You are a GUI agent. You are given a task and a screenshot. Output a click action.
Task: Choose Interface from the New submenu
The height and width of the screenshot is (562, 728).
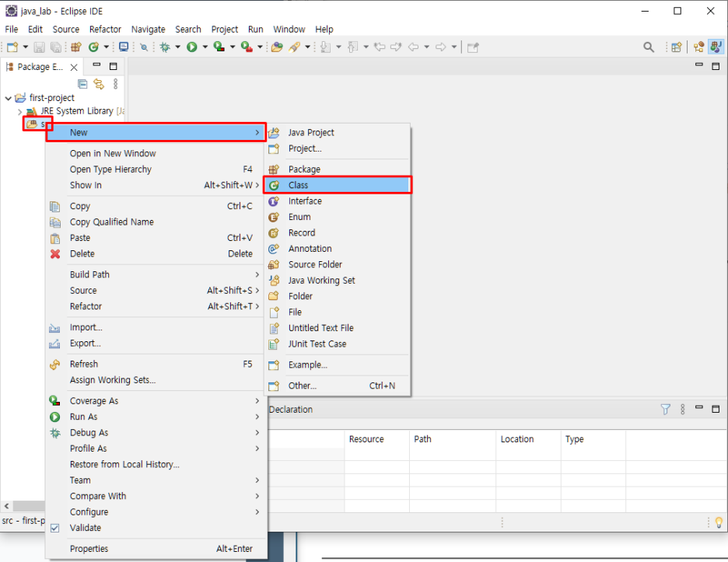(x=338, y=201)
